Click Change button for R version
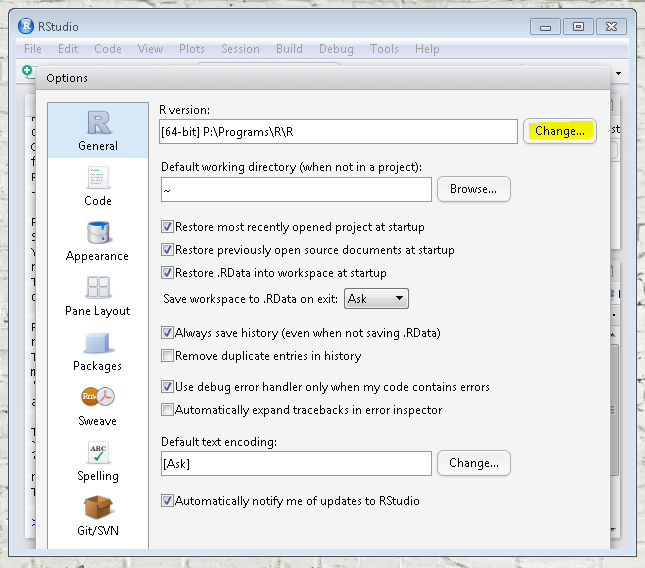This screenshot has height=568, width=645. [x=559, y=131]
